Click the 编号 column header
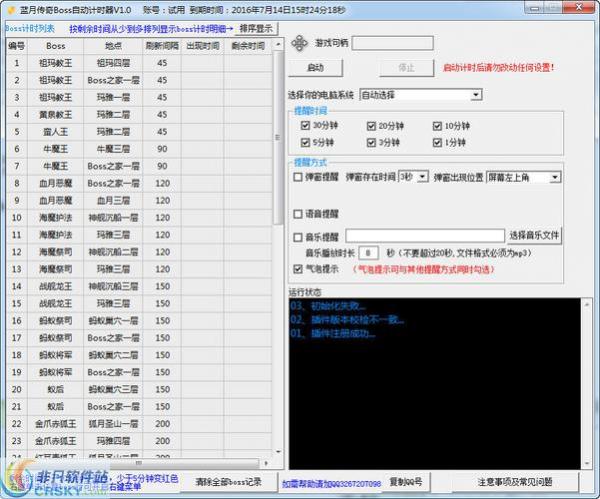The height and width of the screenshot is (499, 600). tap(17, 46)
